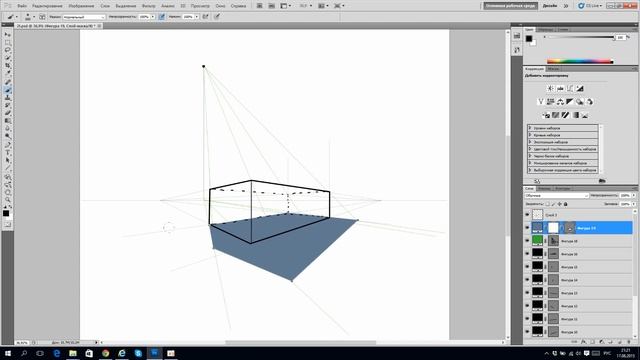This screenshot has width=640, height=360.
Task: Add an Exposure adjustment
Action: [580, 89]
